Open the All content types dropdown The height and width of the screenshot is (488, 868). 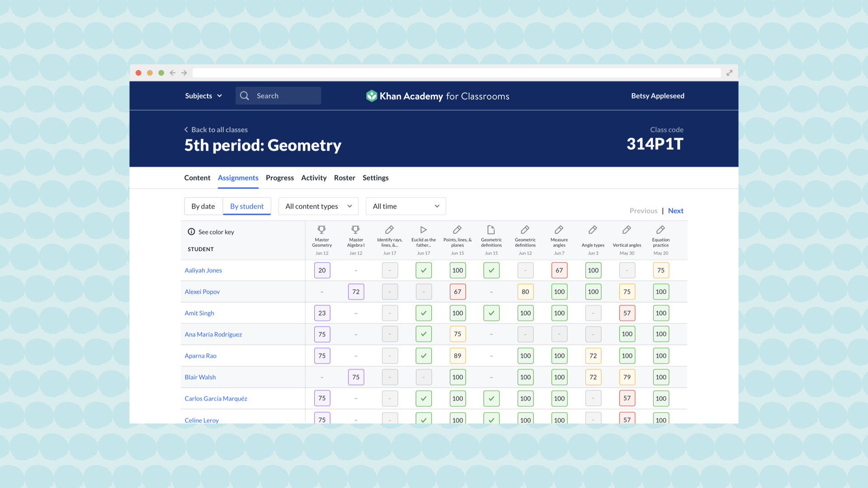coord(318,206)
